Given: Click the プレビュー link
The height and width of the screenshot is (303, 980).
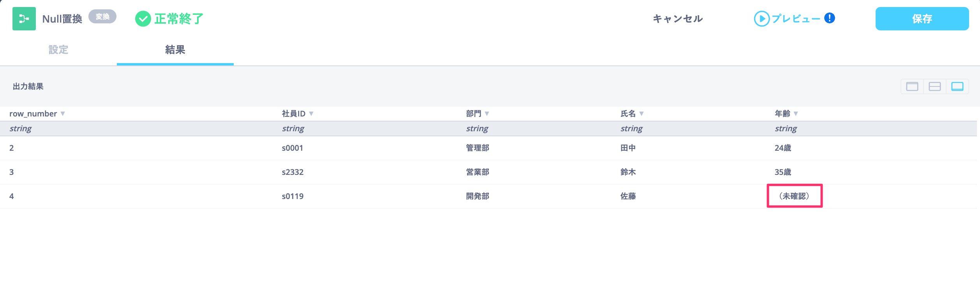Looking at the screenshot, I should coord(796,19).
